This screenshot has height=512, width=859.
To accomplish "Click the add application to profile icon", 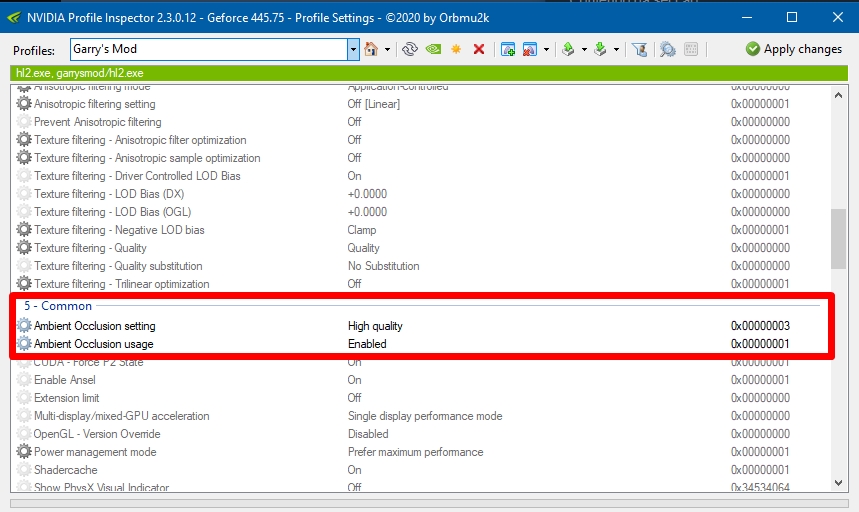I will (x=508, y=49).
